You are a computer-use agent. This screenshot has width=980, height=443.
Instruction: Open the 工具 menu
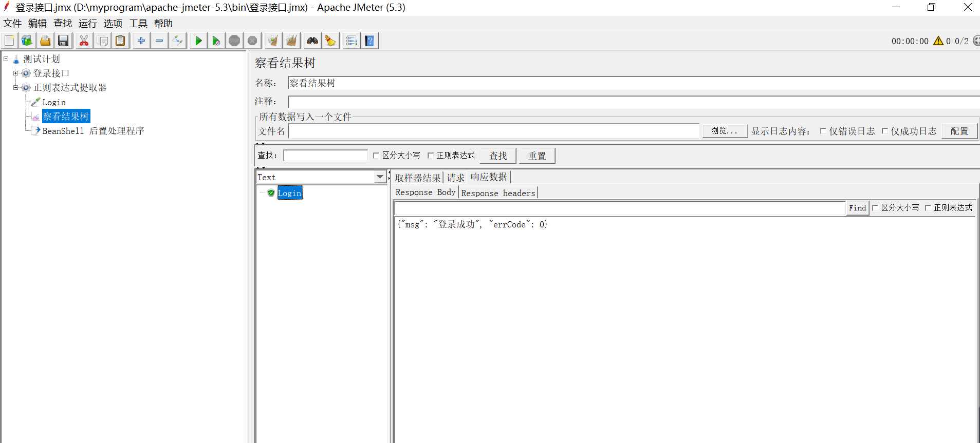click(138, 24)
